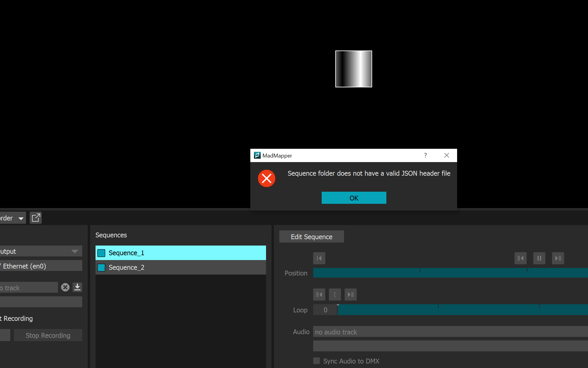
Task: Click next frame transport button
Action: tap(558, 258)
